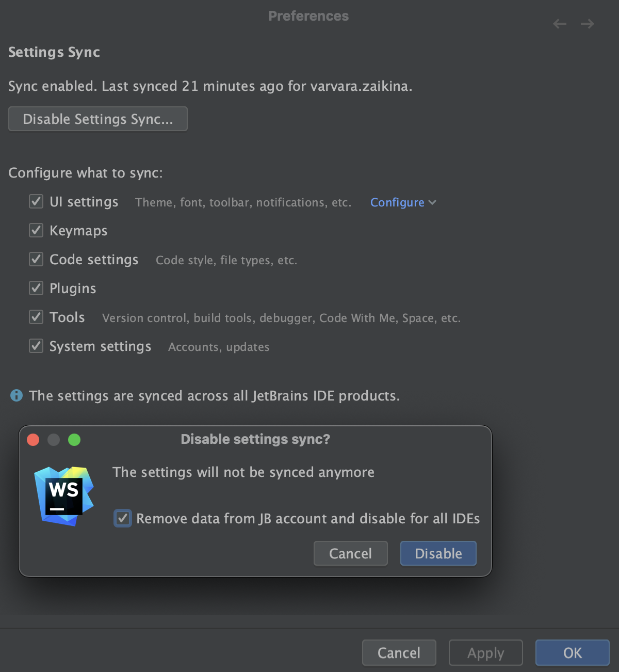Uncheck the Tools sync option

click(x=36, y=317)
